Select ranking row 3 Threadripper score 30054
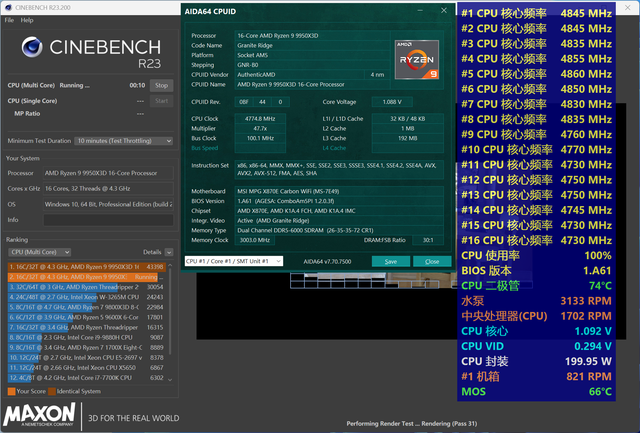 click(x=86, y=287)
